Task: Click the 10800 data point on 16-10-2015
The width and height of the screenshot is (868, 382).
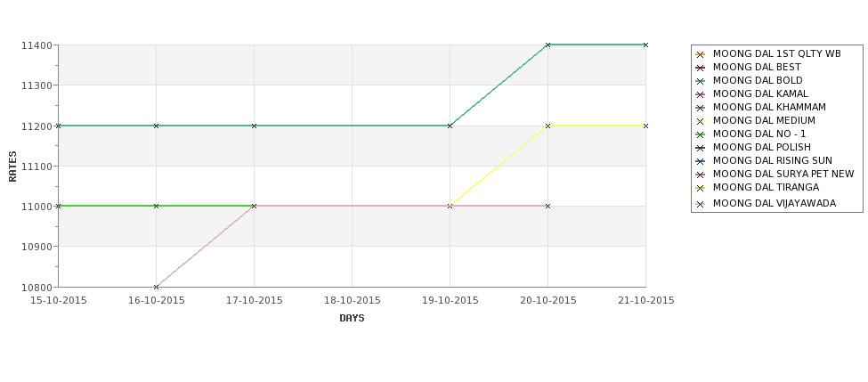Action: [156, 287]
